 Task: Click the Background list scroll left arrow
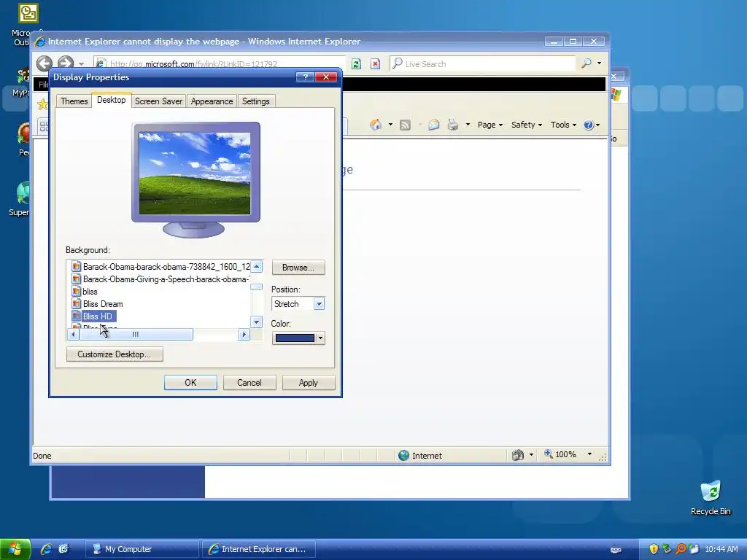[x=74, y=334]
